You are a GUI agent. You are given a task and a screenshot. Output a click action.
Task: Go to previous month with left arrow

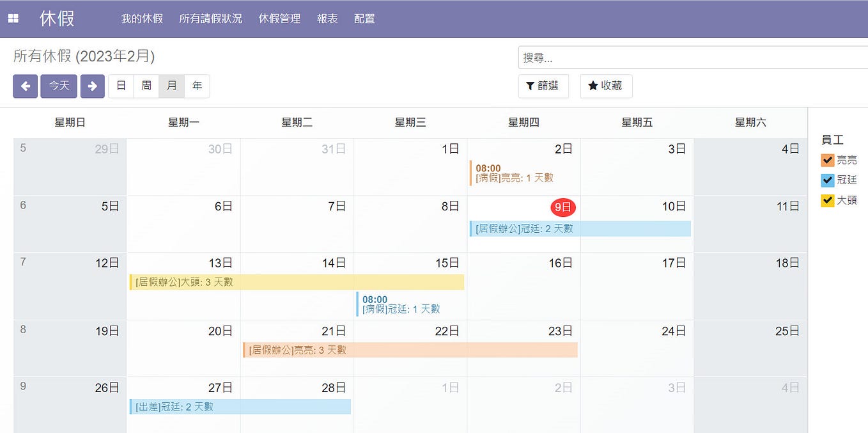pos(26,86)
